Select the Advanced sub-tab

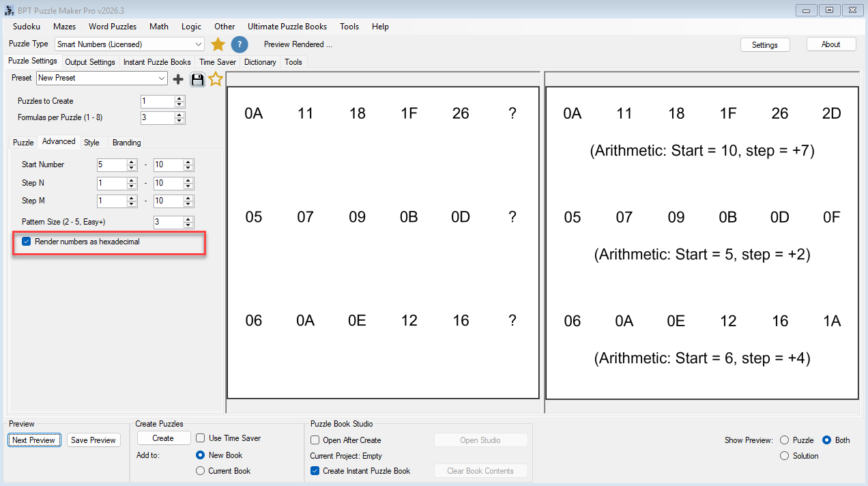pos(59,141)
